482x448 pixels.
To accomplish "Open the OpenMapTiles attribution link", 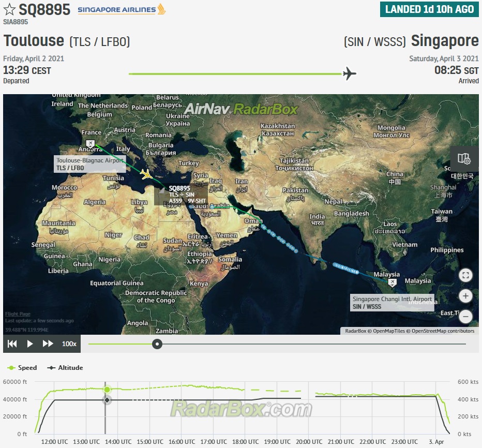I will (389, 331).
